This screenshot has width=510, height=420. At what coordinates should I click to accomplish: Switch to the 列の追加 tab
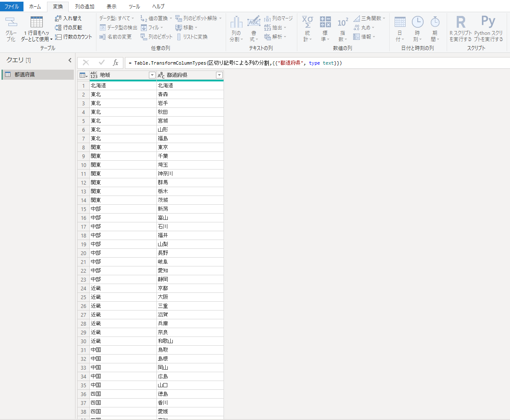(x=84, y=7)
